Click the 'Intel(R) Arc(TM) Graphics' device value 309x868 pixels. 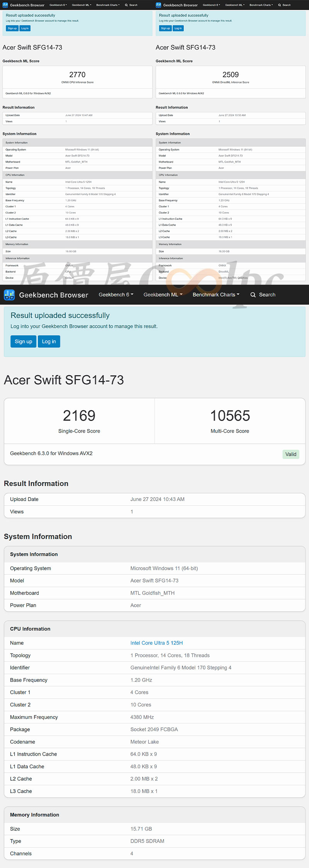point(233,278)
